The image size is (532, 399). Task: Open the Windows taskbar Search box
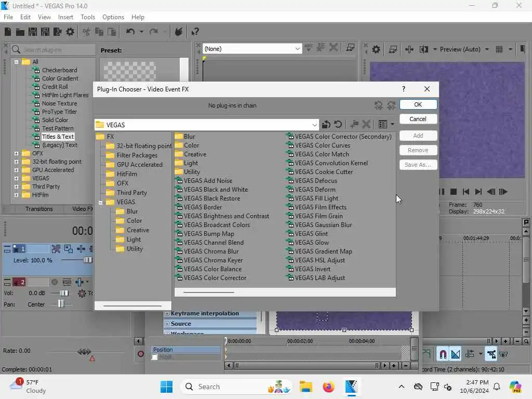236,387
